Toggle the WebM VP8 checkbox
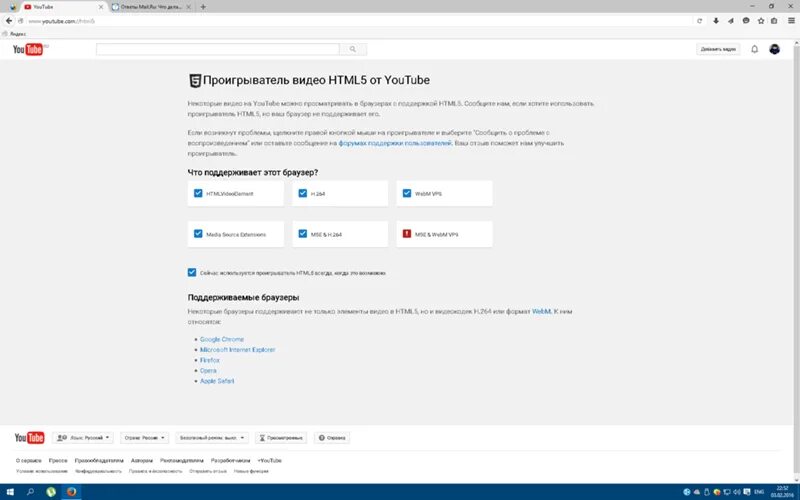 point(407,193)
